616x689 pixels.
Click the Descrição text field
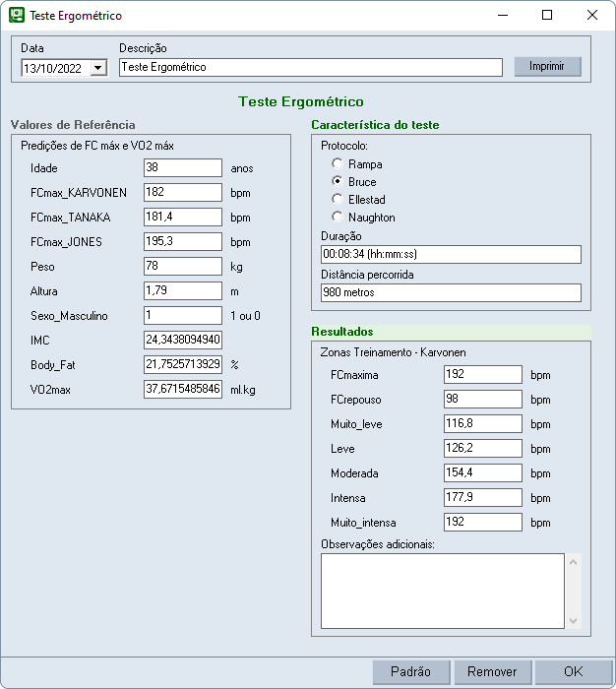310,67
